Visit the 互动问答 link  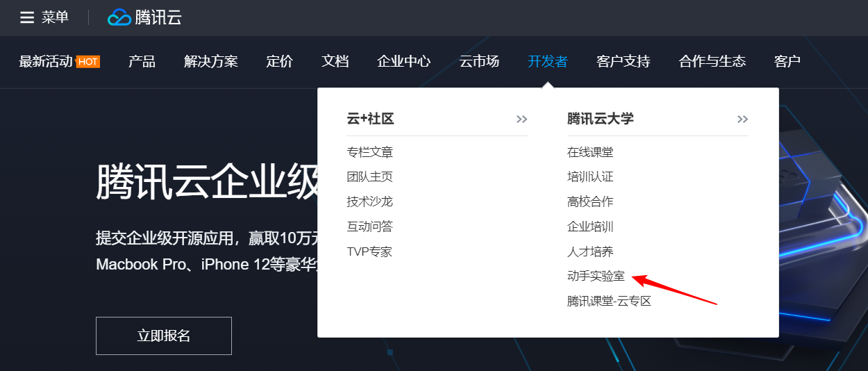[370, 226]
